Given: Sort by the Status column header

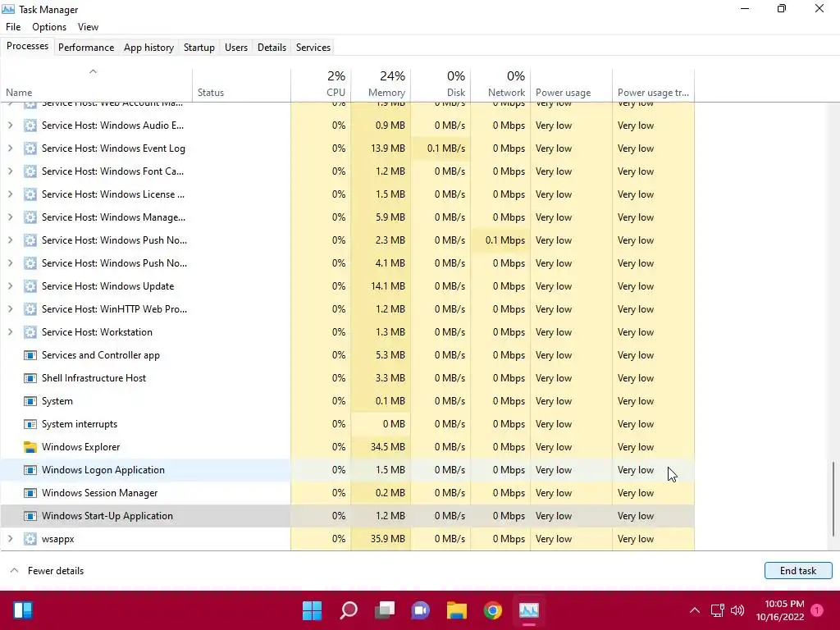Looking at the screenshot, I should coord(242,84).
